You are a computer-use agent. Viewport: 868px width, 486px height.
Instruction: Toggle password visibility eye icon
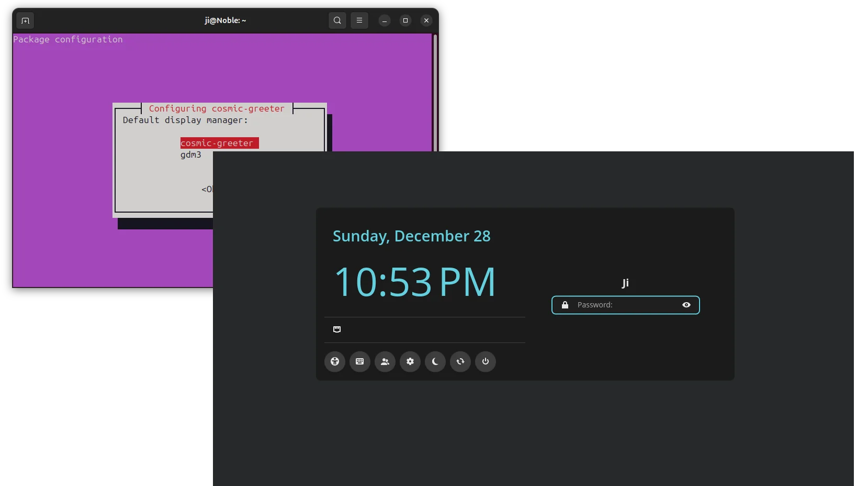click(x=686, y=305)
